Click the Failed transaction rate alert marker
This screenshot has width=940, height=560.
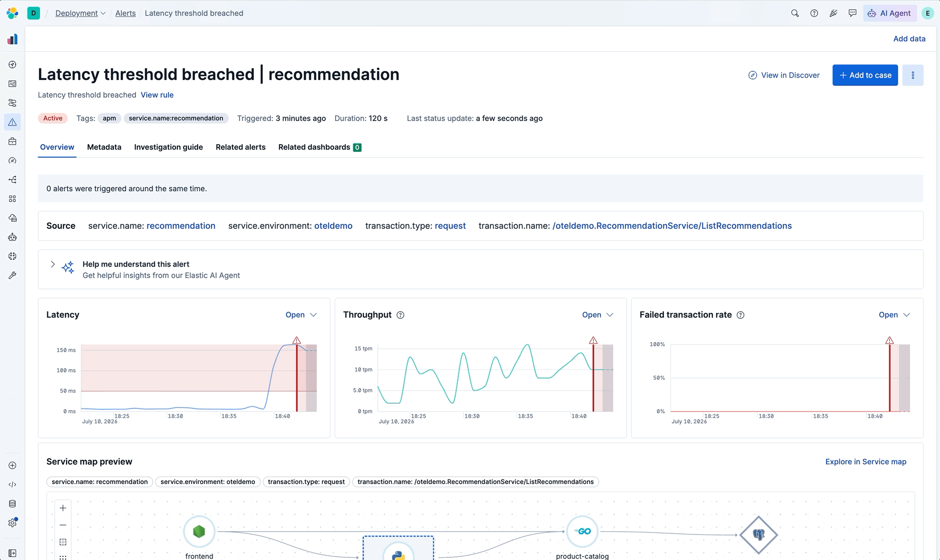[889, 340]
